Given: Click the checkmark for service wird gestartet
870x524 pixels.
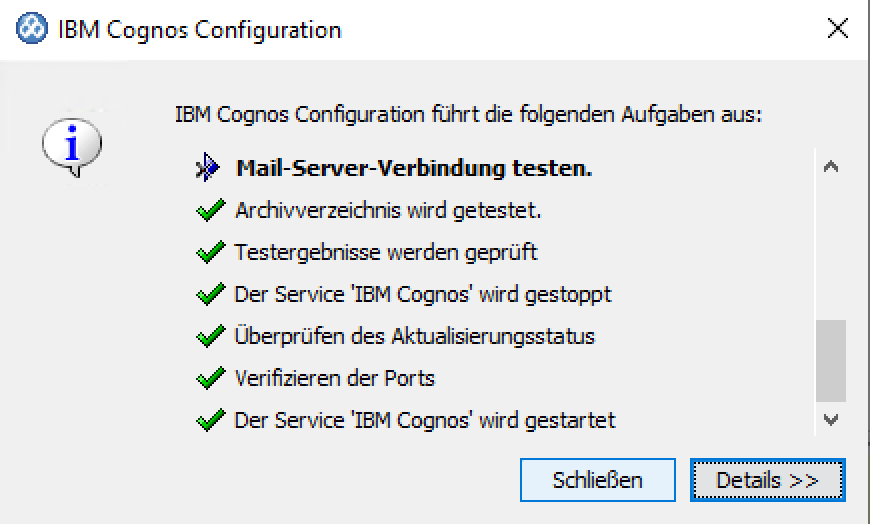Looking at the screenshot, I should (209, 421).
